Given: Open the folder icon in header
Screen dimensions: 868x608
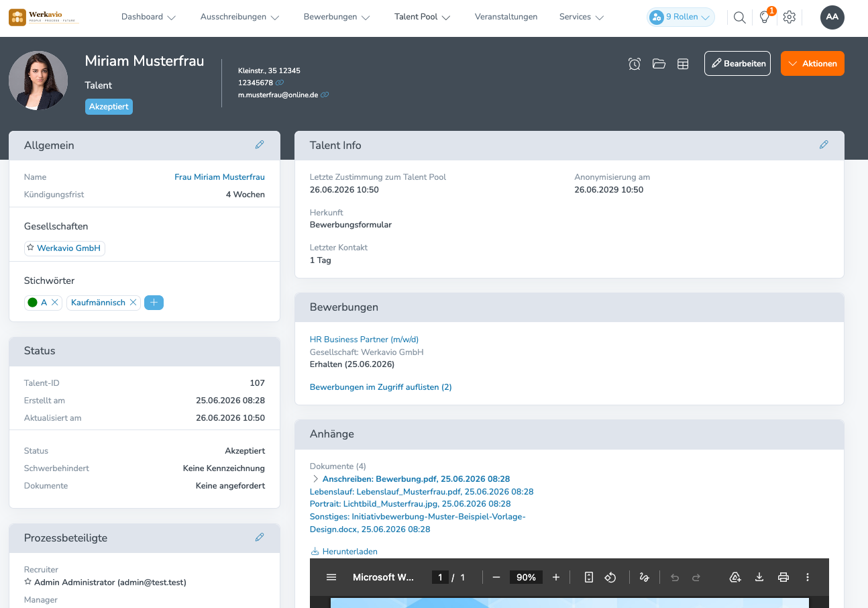Looking at the screenshot, I should click(x=659, y=64).
